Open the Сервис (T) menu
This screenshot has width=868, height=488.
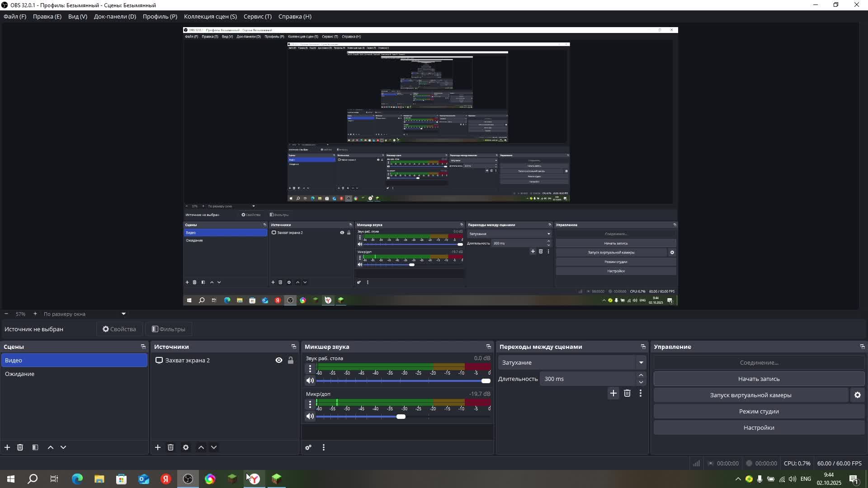[x=257, y=16]
